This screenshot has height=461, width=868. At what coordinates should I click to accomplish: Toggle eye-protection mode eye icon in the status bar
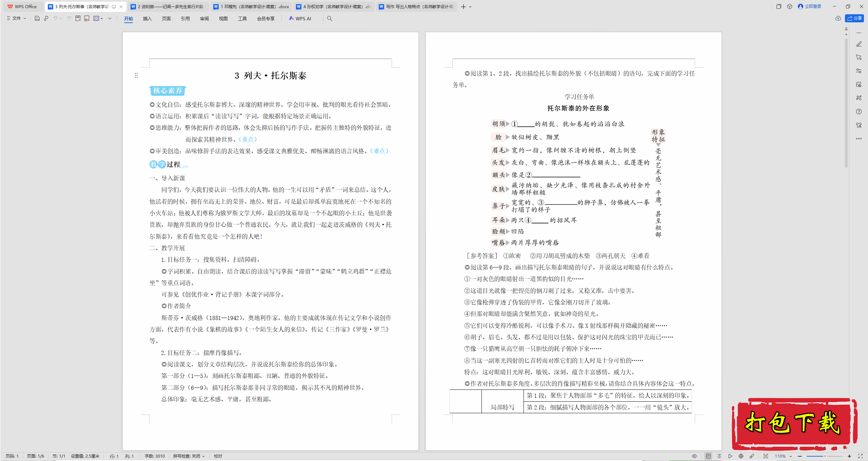pyautogui.click(x=694, y=456)
